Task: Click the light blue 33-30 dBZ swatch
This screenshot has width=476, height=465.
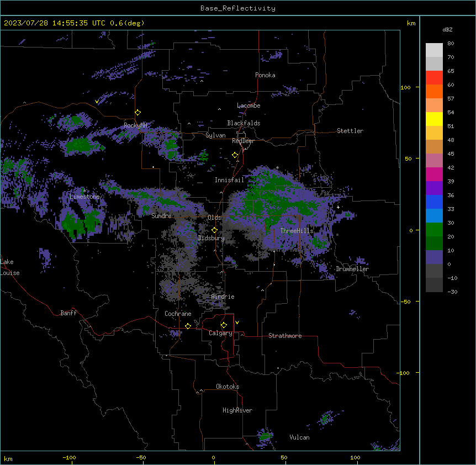Action: pyautogui.click(x=434, y=216)
